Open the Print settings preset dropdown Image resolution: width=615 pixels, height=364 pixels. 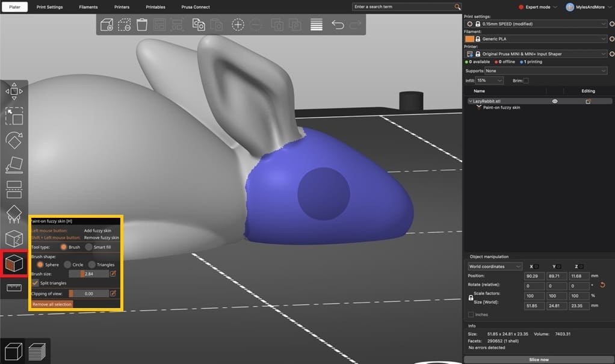click(x=536, y=24)
